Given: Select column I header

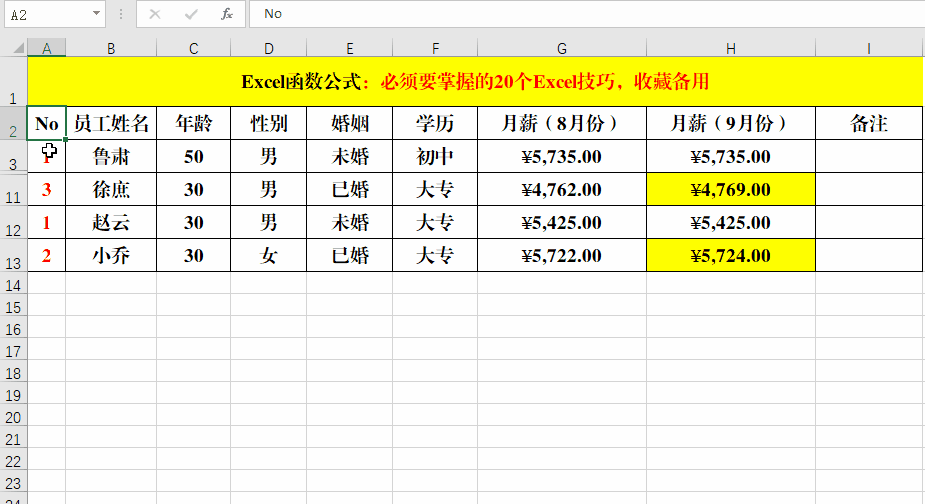Looking at the screenshot, I should click(869, 48).
